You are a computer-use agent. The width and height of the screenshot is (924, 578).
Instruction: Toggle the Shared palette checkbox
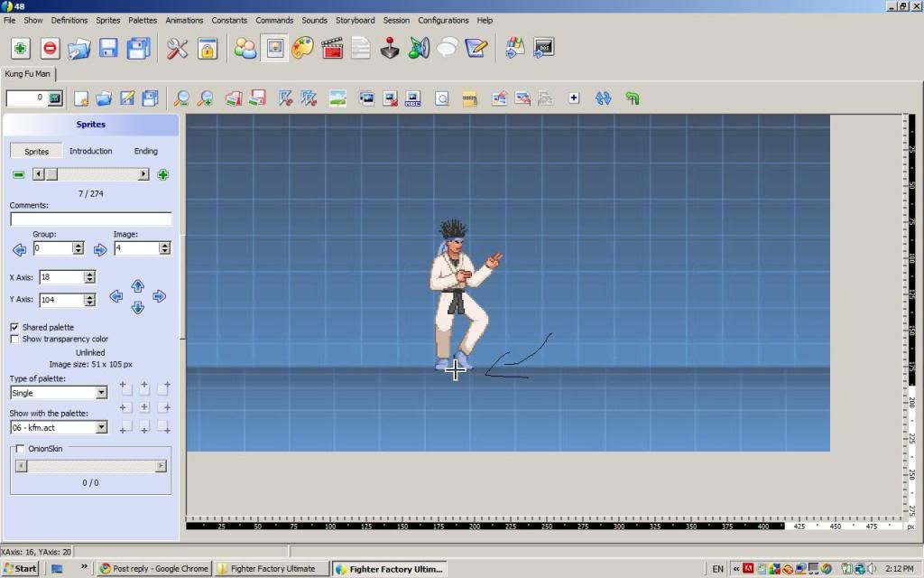pos(14,327)
